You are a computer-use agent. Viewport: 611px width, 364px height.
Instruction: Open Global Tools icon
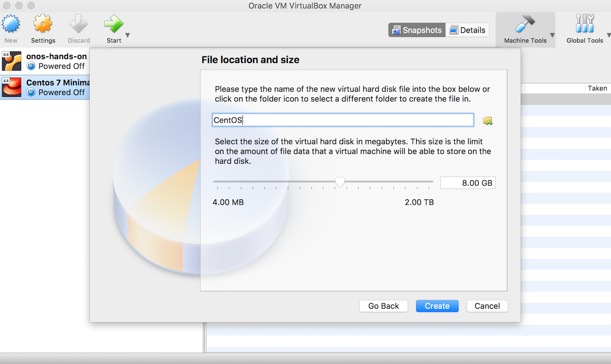click(585, 23)
